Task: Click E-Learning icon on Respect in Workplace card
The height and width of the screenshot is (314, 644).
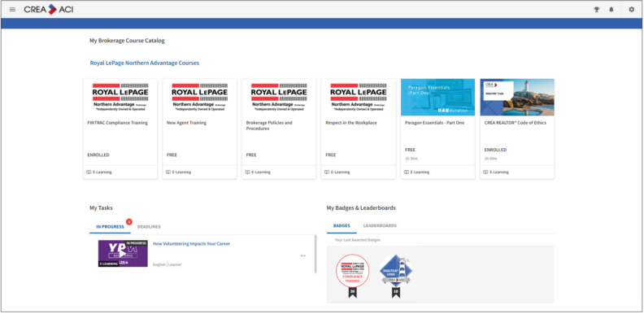Action: (x=327, y=172)
